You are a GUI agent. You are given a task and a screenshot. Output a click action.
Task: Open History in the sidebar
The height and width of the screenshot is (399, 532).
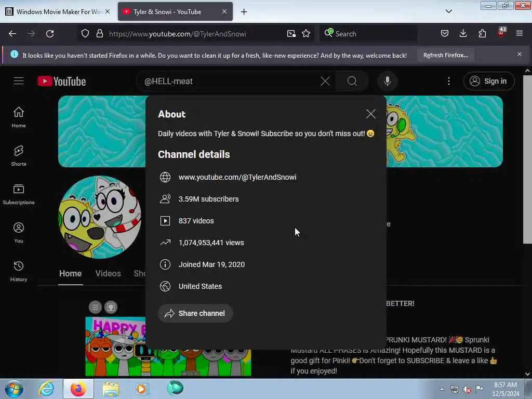pyautogui.click(x=19, y=271)
